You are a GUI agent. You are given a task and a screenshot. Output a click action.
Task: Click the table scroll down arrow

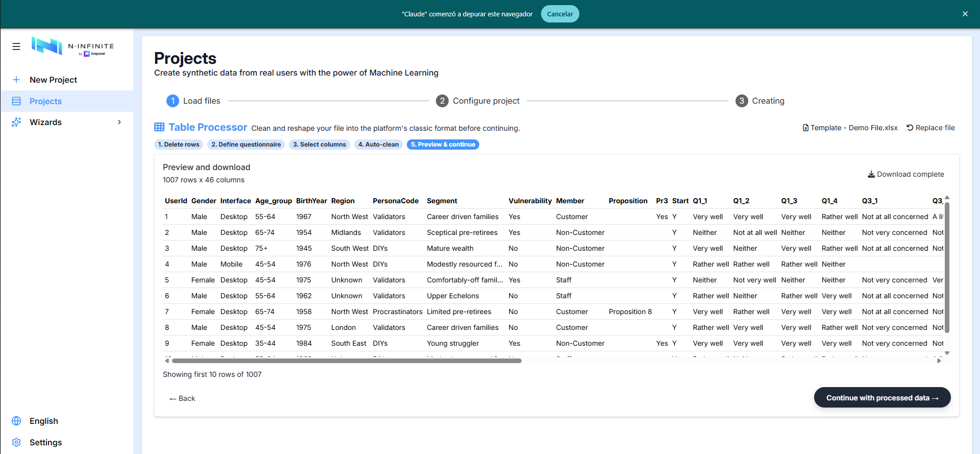tap(947, 353)
